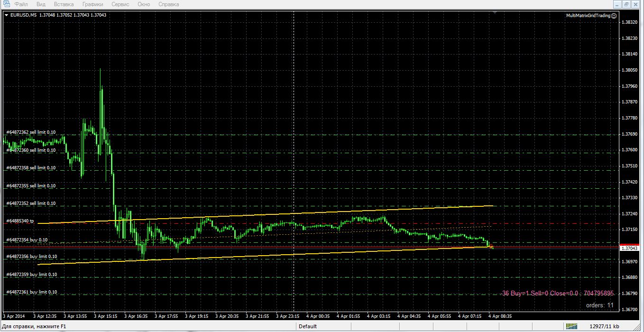Open the Файл menu
This screenshot has height=332, width=644.
[x=21, y=4]
